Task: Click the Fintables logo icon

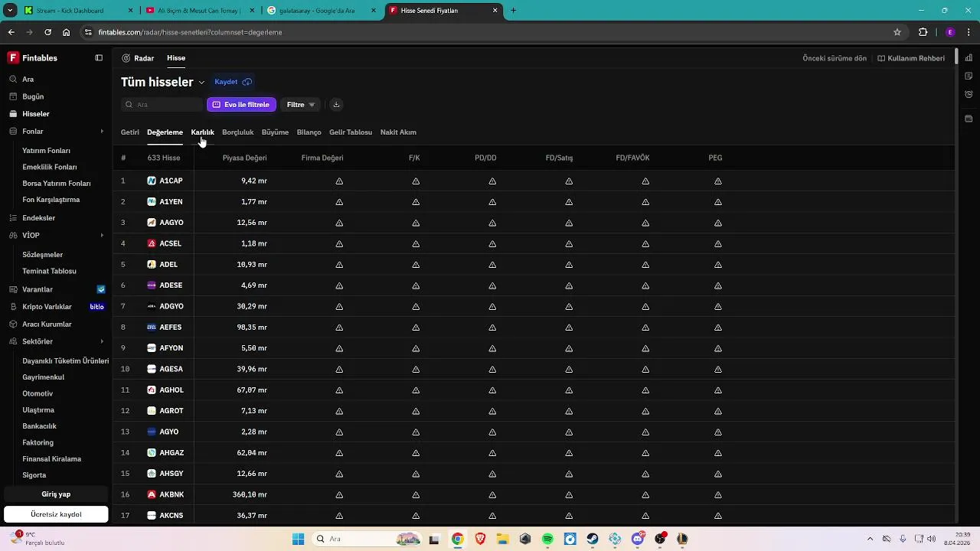Action: tap(12, 58)
